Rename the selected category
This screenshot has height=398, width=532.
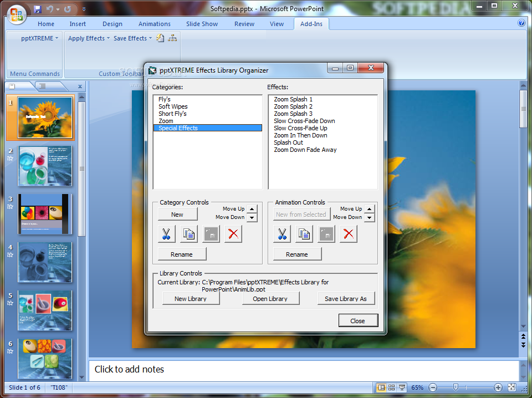(182, 254)
